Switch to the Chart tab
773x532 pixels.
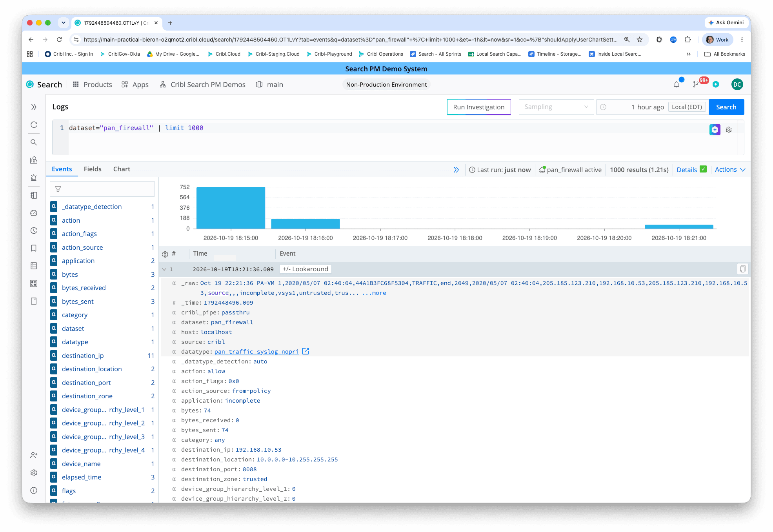point(122,169)
